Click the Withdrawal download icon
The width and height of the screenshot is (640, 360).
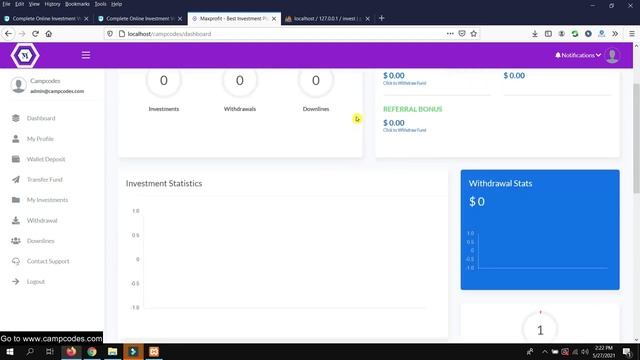pos(16,220)
